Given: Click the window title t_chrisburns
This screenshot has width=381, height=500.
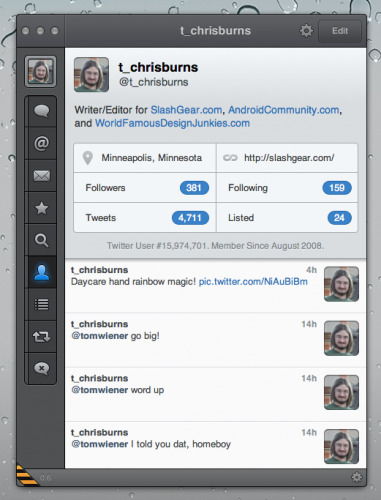Looking at the screenshot, I should click(215, 31).
